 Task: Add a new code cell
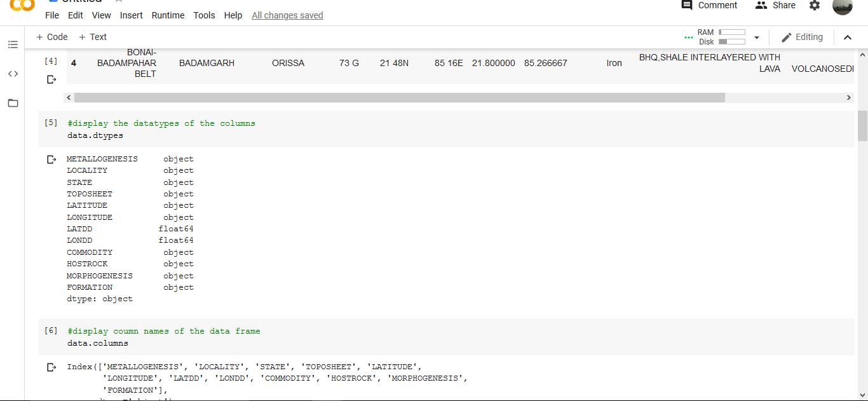click(51, 37)
